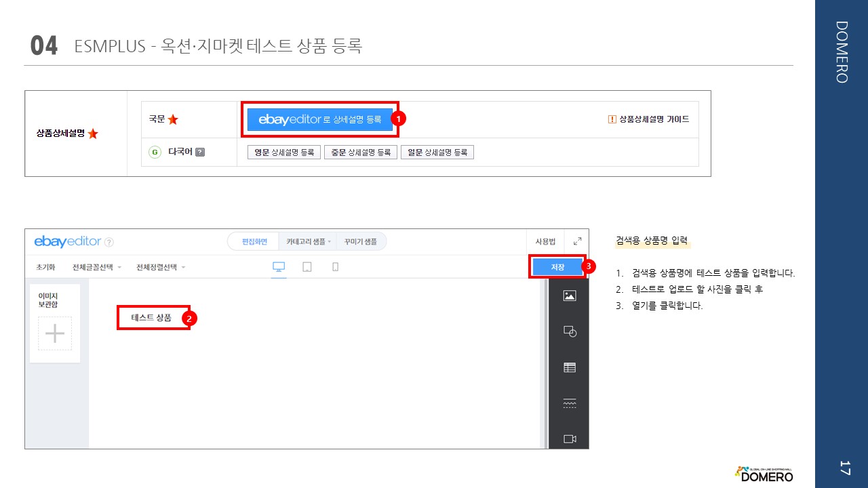Click 중문 상세설명 등록 button
Viewport: 868px width, 488px height.
pyautogui.click(x=361, y=152)
